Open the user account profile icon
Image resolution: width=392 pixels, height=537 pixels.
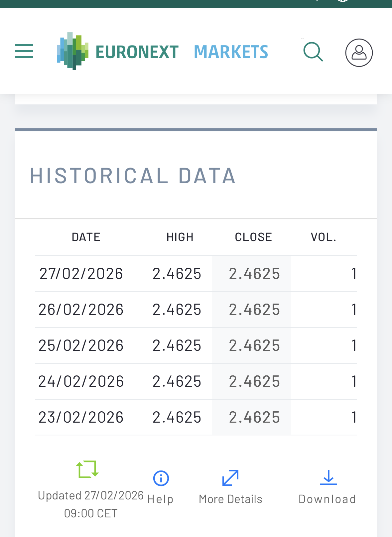pos(359,53)
